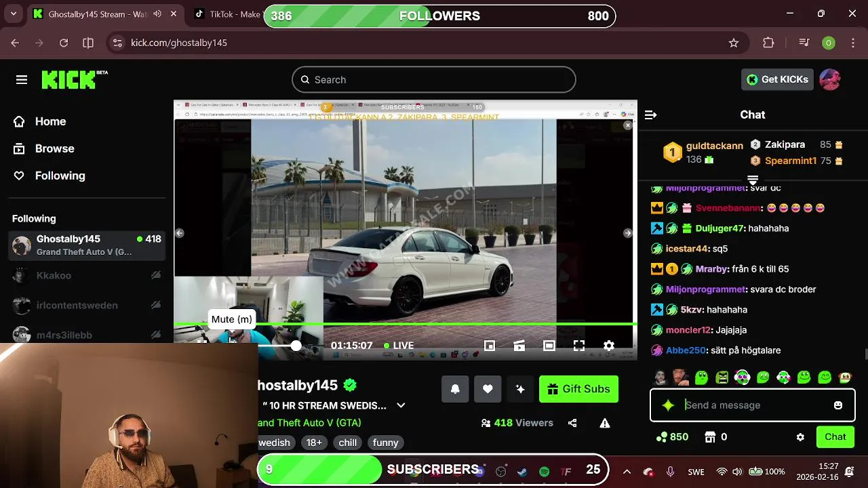
Task: Open the chat shop icon
Action: 711,437
